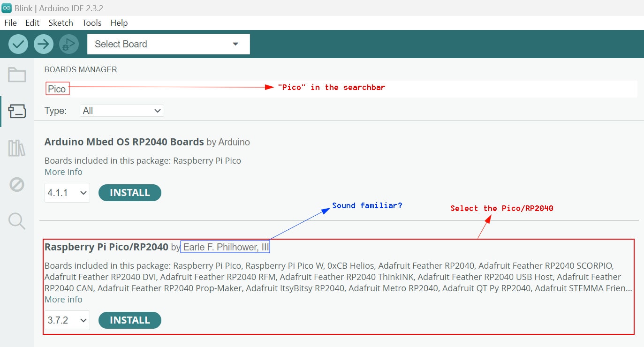644x347 pixels.
Task: Click the Arduino IDE logo in title bar
Action: coord(7,8)
